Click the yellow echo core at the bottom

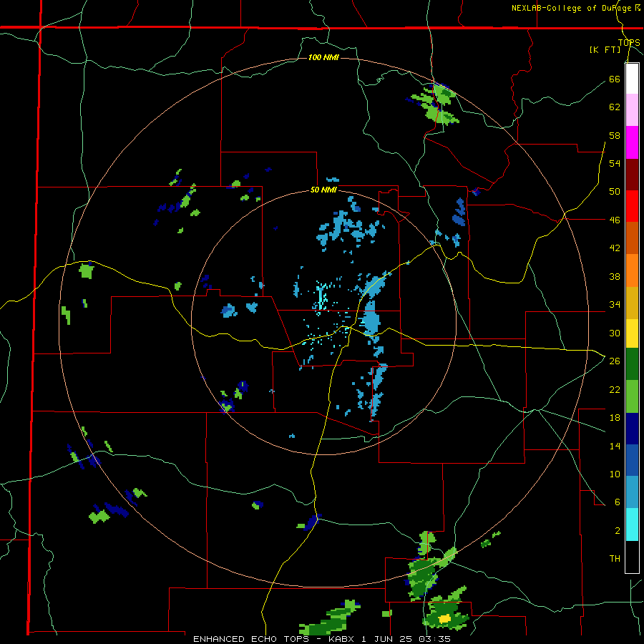pyautogui.click(x=444, y=618)
